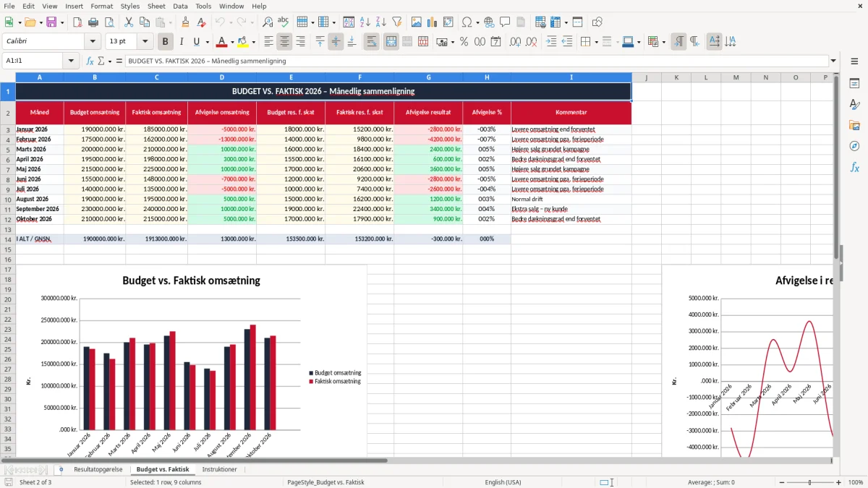
Task: Click Clear Direct Formatting icon
Action: 201,22
